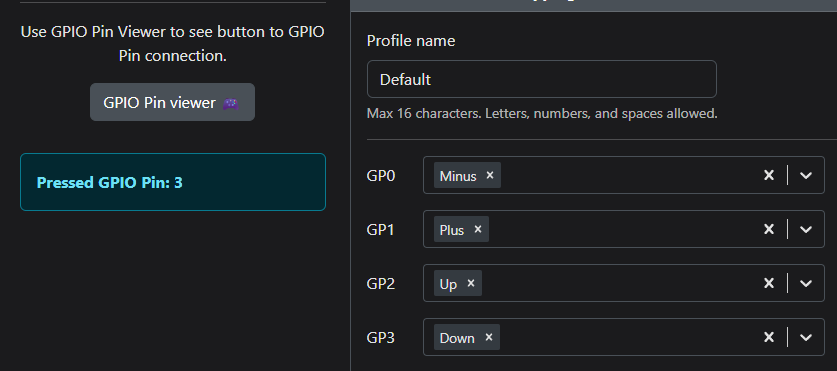The image size is (837, 371).
Task: Clear all GP1 selections
Action: 769,229
